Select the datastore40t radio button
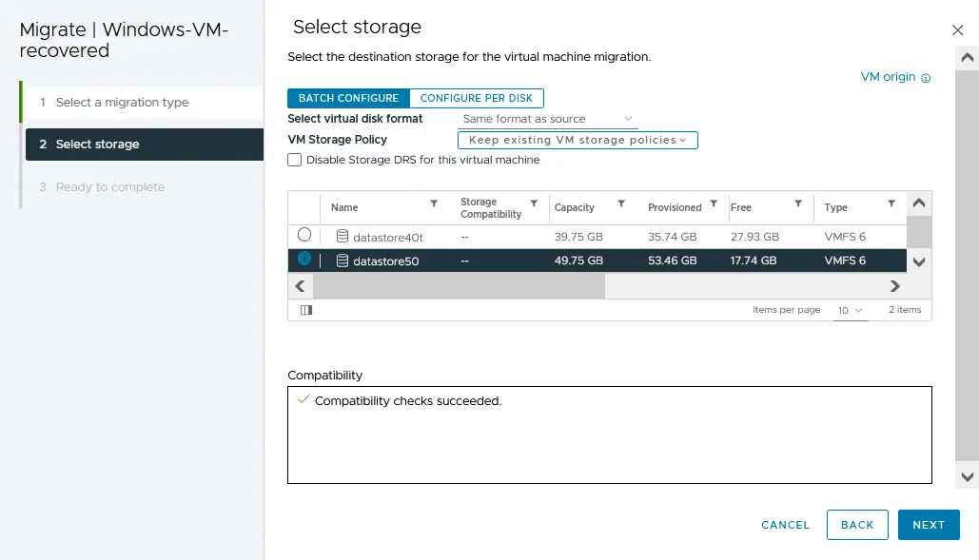 [304, 235]
